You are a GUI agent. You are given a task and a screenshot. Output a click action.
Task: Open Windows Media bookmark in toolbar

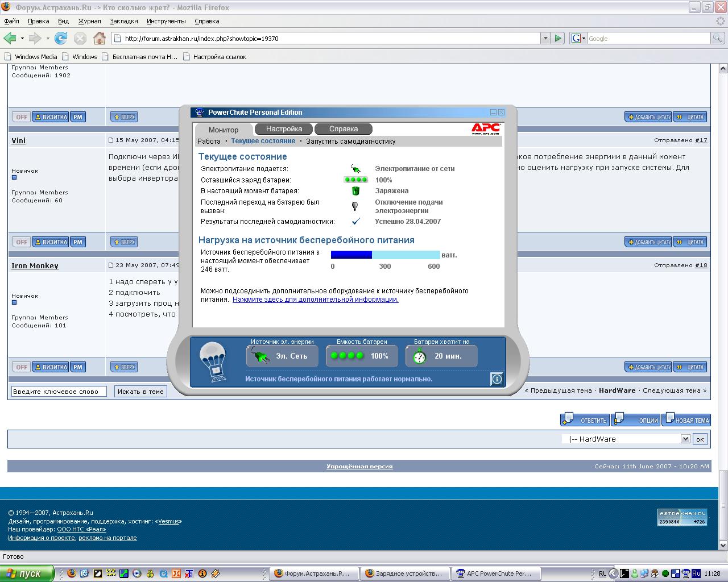tap(31, 56)
